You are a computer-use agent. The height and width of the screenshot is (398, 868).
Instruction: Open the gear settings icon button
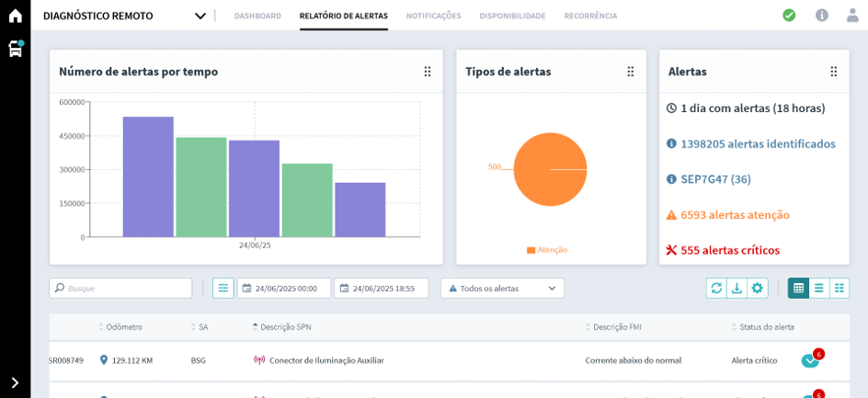(x=758, y=289)
